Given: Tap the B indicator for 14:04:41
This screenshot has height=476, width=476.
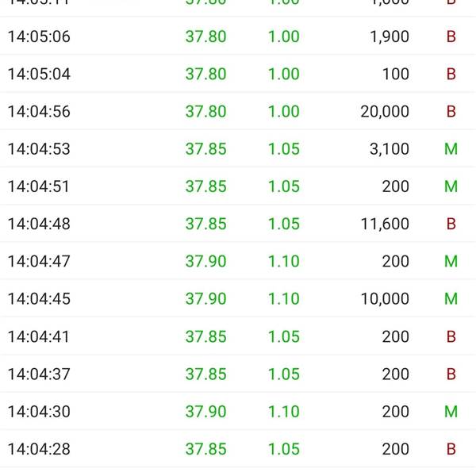Looking at the screenshot, I should click(451, 336).
